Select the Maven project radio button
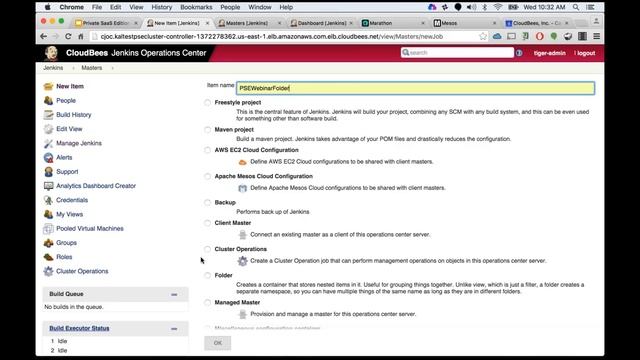The height and width of the screenshot is (360, 640). pos(207,130)
